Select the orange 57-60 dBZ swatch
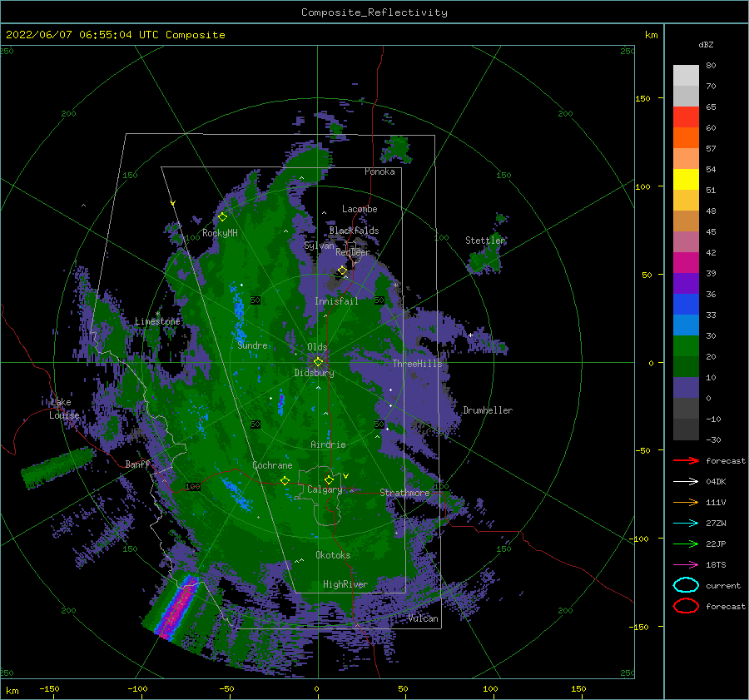749x700 pixels. (x=686, y=137)
